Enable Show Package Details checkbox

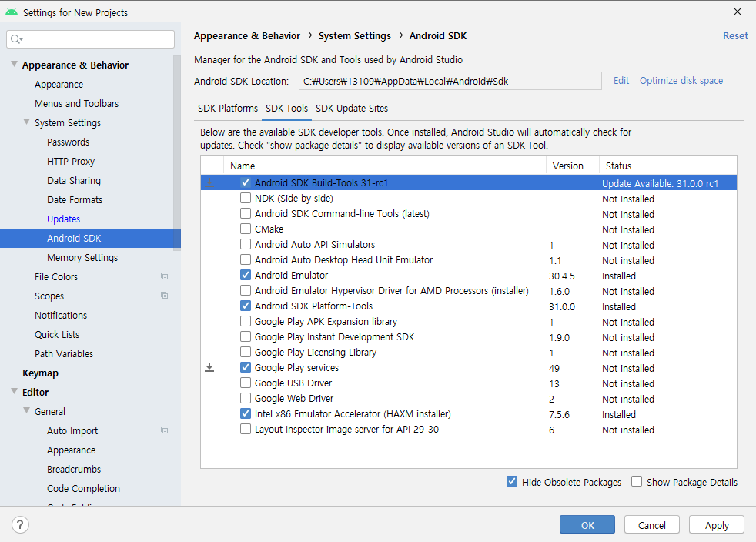(637, 482)
